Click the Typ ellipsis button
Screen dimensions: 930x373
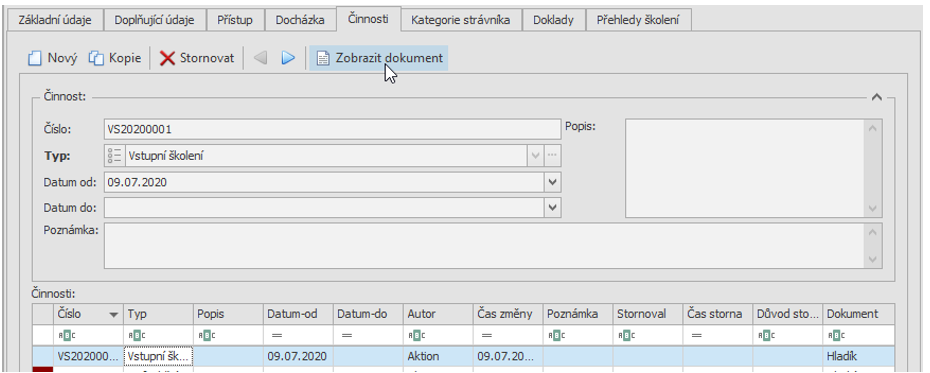(552, 155)
